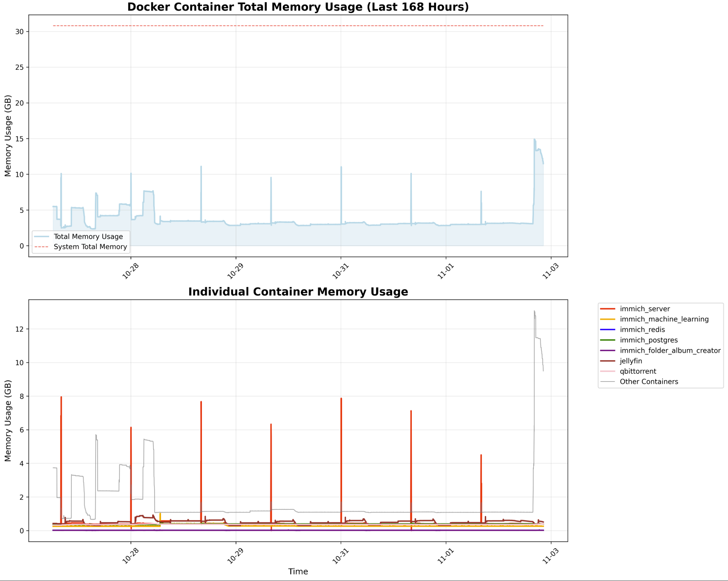Click the Time x-axis label
This screenshot has height=581, width=728.
point(298,571)
